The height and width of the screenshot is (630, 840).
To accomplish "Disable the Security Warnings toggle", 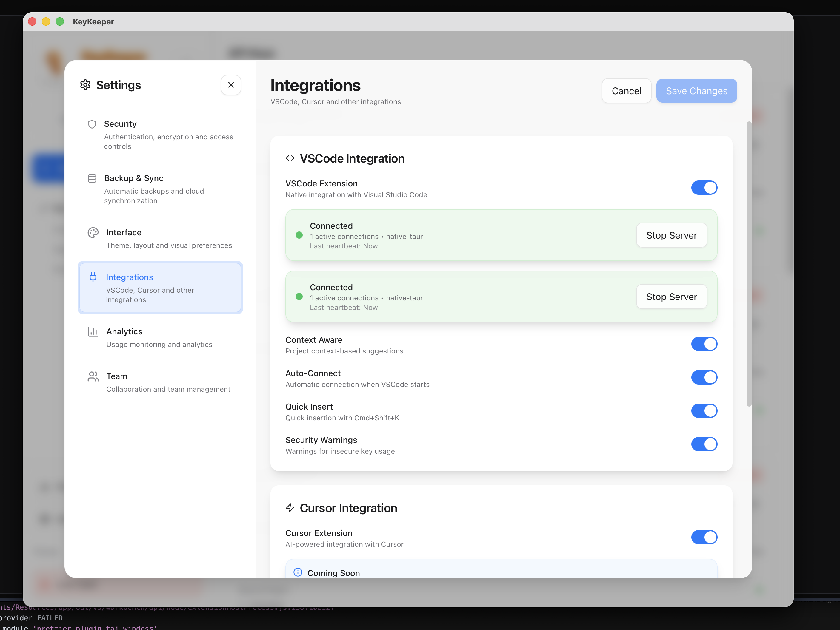I will point(704,444).
